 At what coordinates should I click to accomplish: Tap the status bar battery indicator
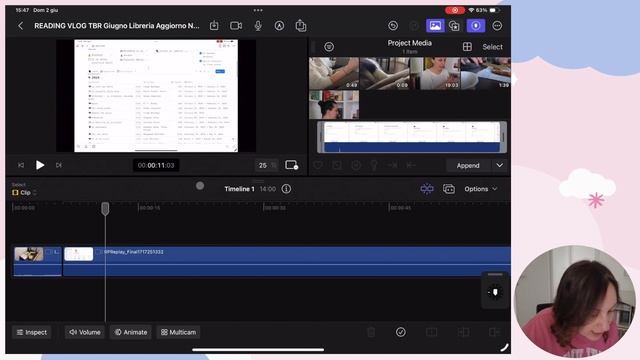click(494, 10)
